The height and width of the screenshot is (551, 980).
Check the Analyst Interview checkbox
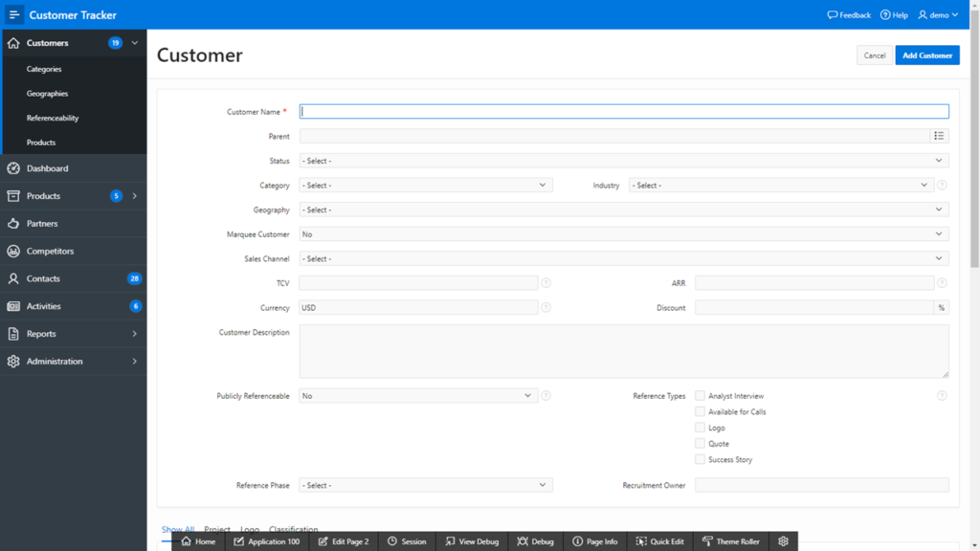point(700,395)
